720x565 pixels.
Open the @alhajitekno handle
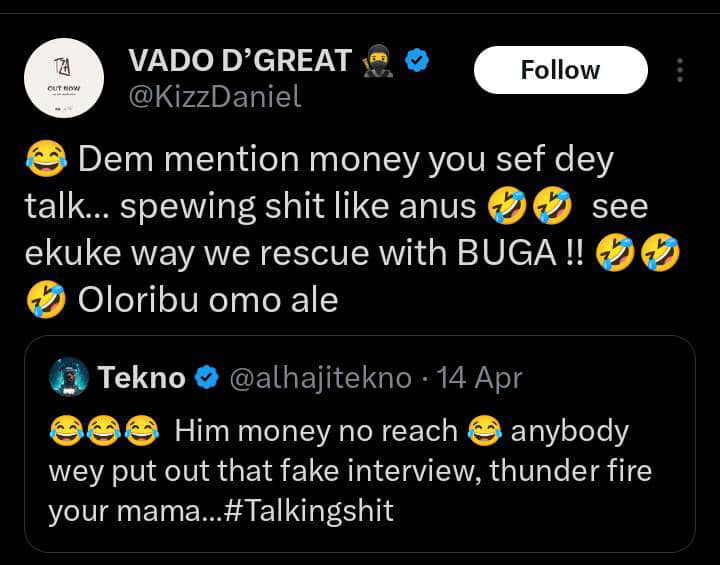pos(321,377)
